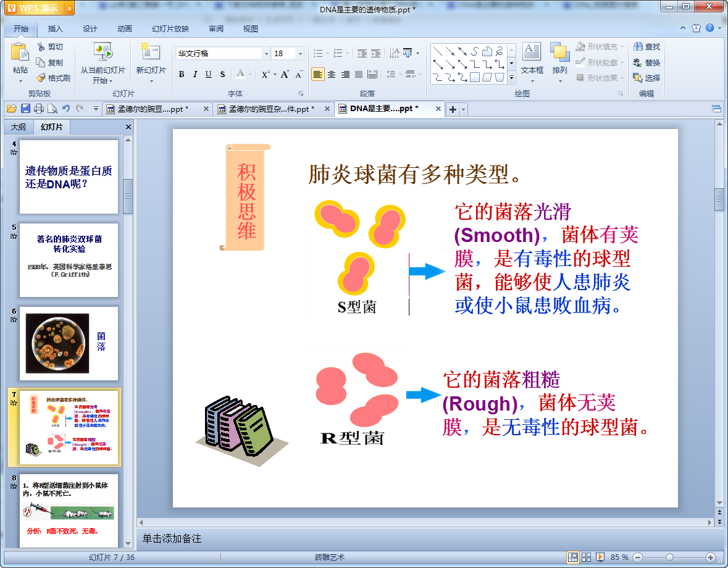Click the Paste (粘贴) icon
Image resolution: width=728 pixels, height=568 pixels.
pyautogui.click(x=20, y=51)
